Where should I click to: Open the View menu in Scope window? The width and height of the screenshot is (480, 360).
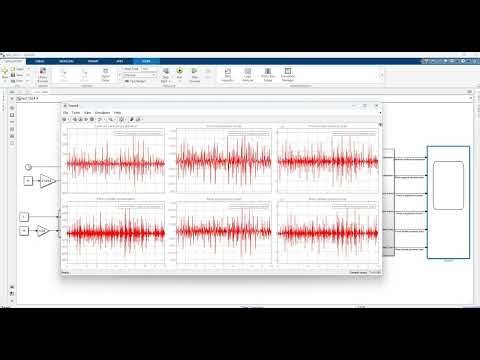coord(87,113)
